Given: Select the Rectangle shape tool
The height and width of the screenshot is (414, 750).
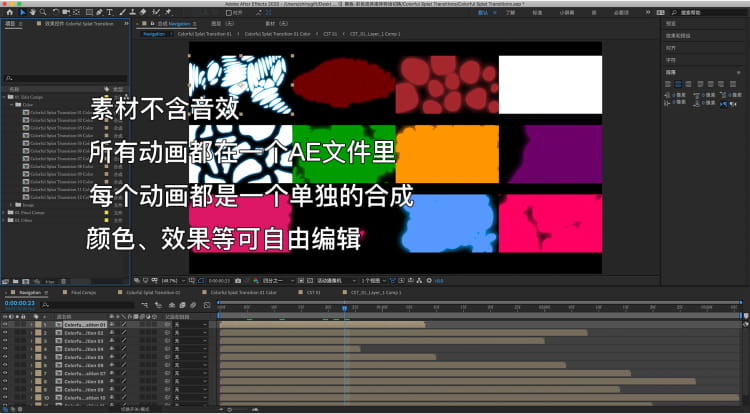Looking at the screenshot, I should tap(89, 12).
